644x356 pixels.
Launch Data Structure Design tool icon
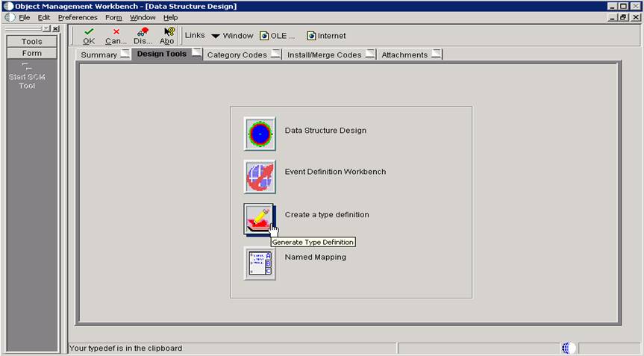click(260, 134)
